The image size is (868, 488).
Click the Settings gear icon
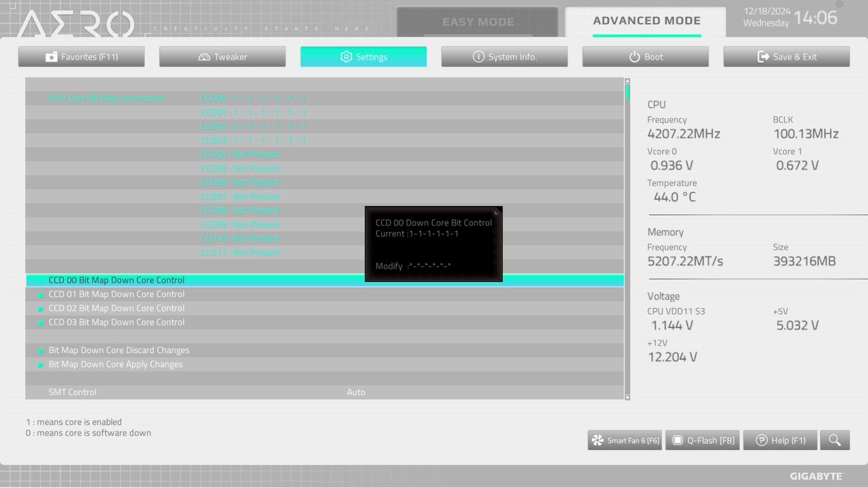(346, 57)
